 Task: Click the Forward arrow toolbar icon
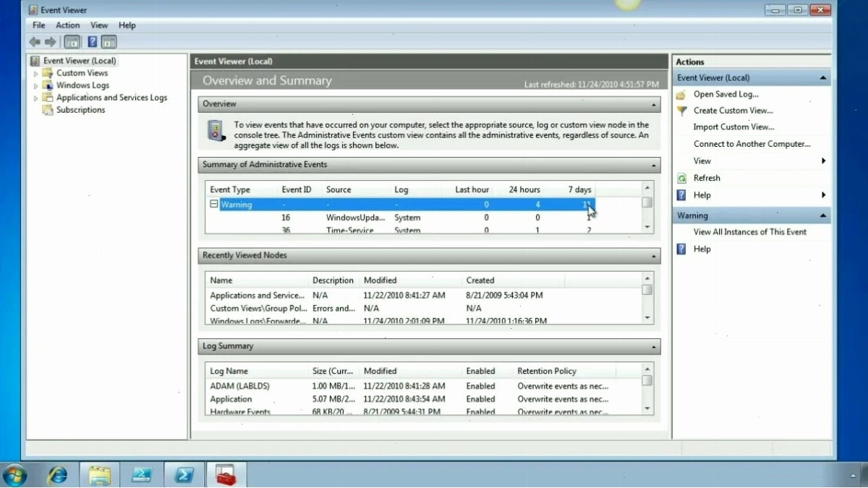pyautogui.click(x=50, y=42)
